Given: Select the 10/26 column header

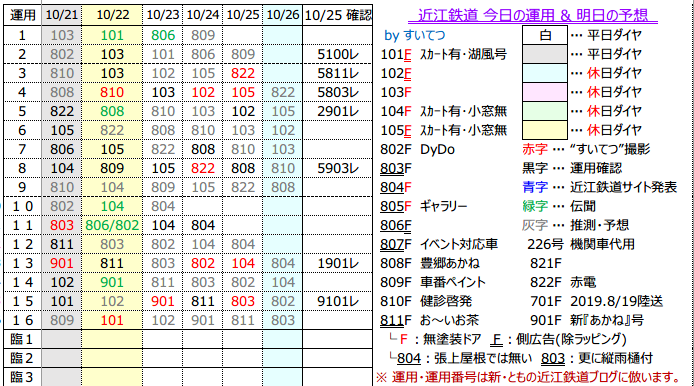Looking at the screenshot, I should 283,15.
